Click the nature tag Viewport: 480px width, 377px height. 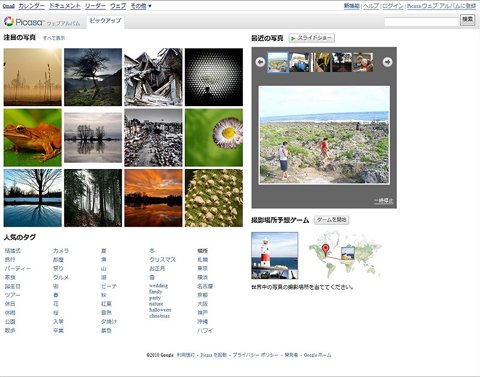(x=156, y=304)
